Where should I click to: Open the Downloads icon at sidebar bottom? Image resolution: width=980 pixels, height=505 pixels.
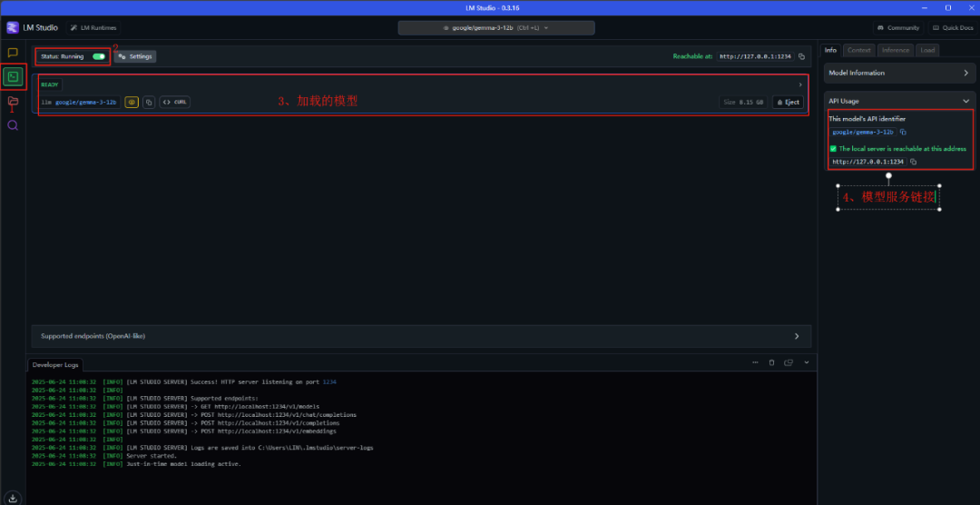point(13,498)
